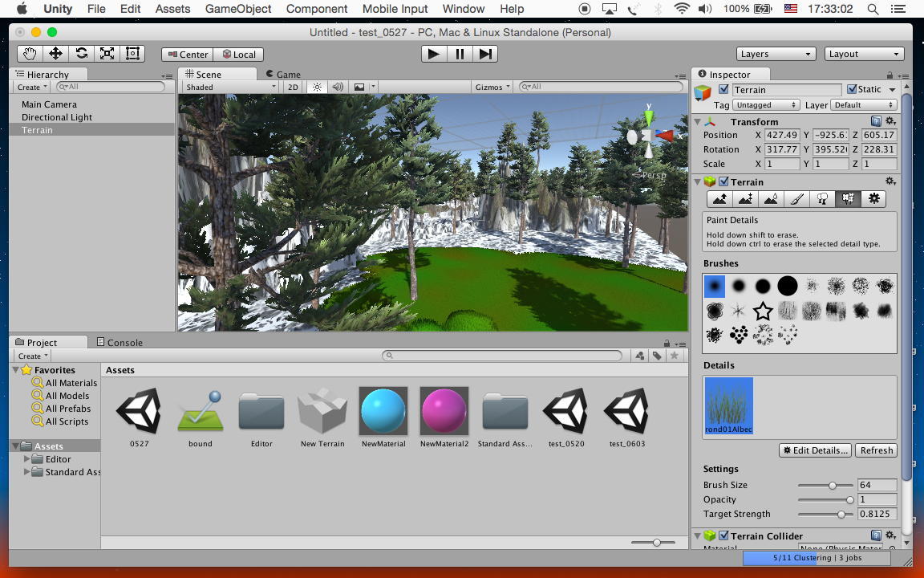Click the Play button
924x578 pixels.
[x=434, y=54]
